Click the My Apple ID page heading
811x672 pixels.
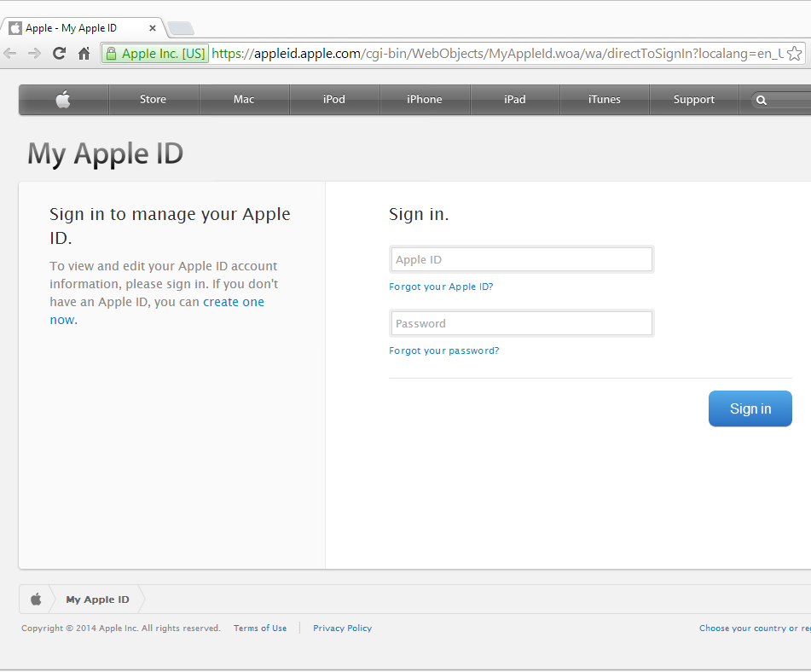coord(106,154)
